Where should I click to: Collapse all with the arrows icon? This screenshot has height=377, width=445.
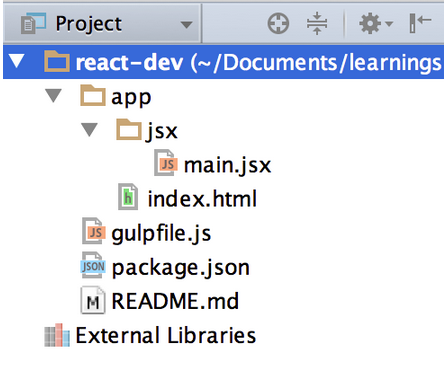coord(317,23)
